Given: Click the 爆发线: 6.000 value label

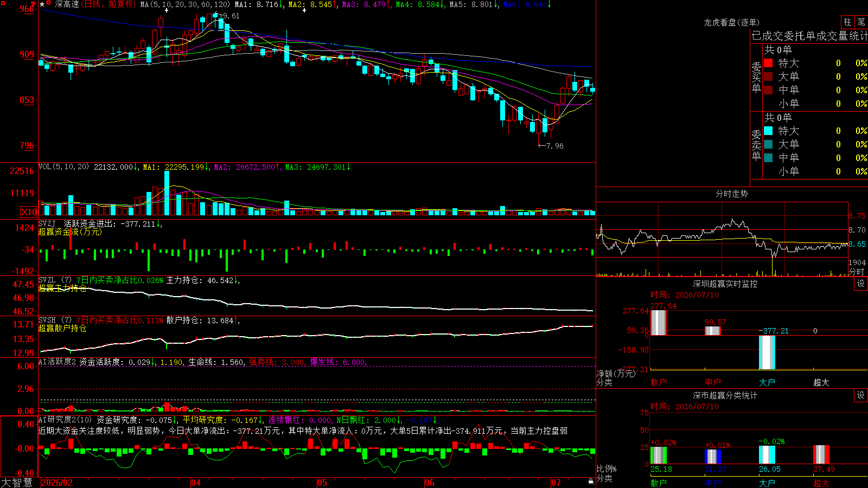Looking at the screenshot, I should (x=339, y=362).
